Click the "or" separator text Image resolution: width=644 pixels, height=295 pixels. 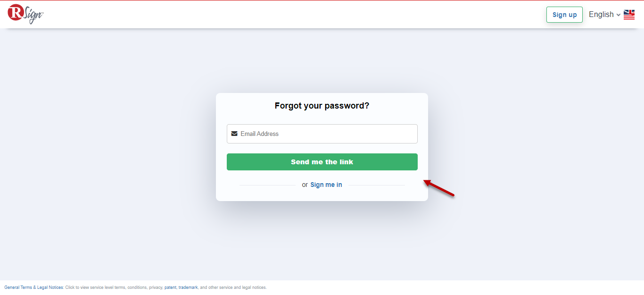tap(305, 185)
